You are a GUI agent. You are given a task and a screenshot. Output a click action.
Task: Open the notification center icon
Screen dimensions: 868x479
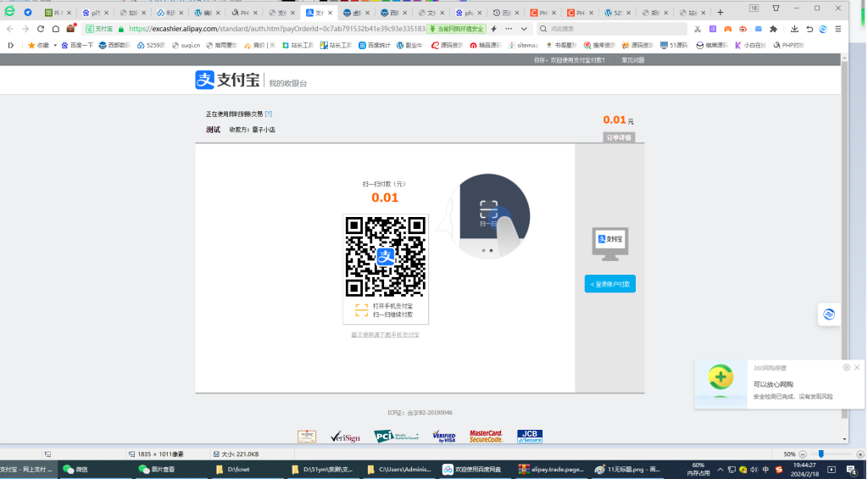851,470
